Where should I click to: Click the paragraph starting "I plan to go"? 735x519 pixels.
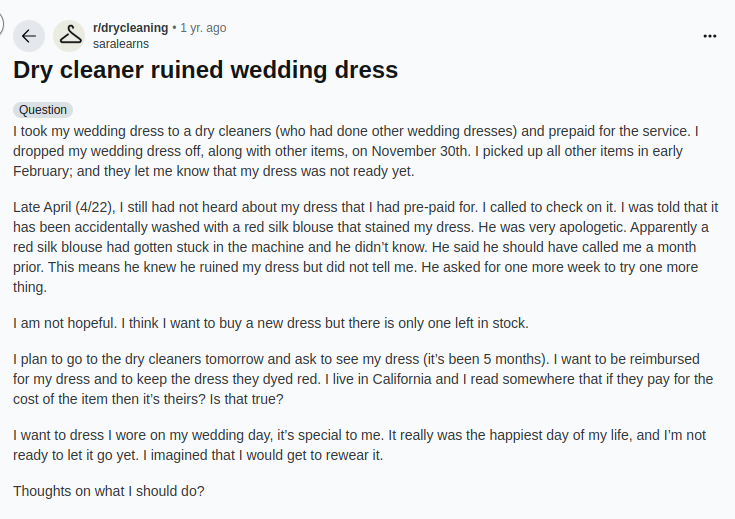pyautogui.click(x=362, y=379)
